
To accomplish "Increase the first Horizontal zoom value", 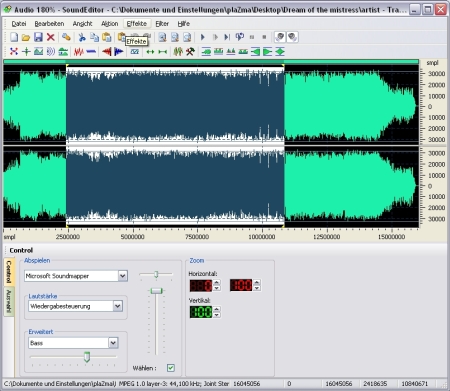I will coord(217,283).
